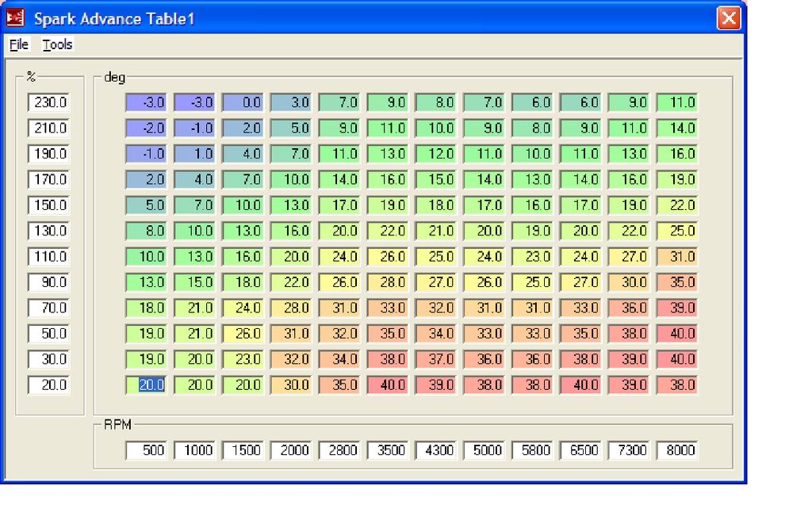Select the 20.0 load bin field
812x516 pixels.
click(x=48, y=384)
